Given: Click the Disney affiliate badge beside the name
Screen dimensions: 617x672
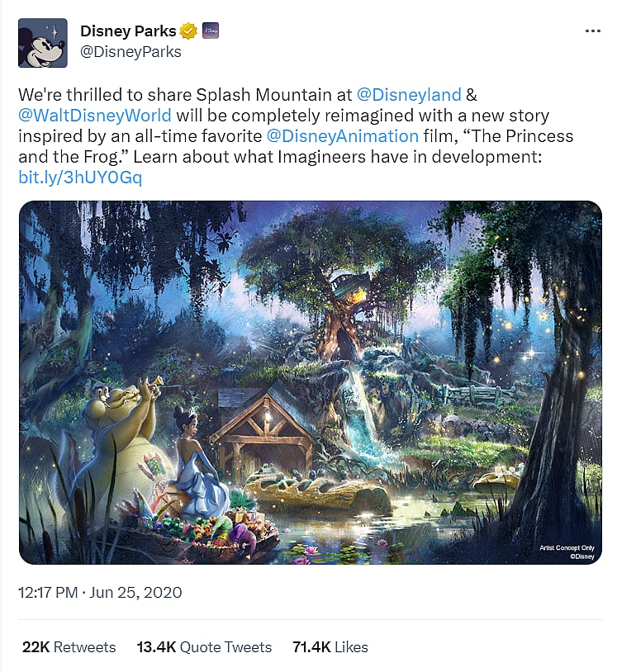Looking at the screenshot, I should 210,31.
